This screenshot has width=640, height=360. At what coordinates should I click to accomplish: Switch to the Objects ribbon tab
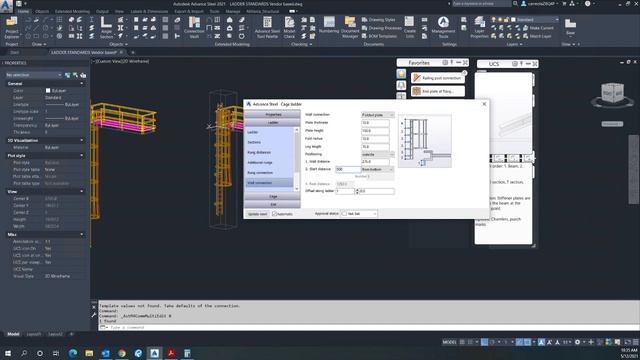(42, 11)
